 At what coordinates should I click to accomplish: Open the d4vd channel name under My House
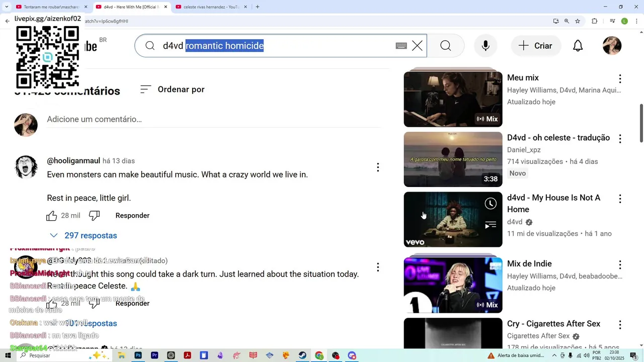coord(515,222)
